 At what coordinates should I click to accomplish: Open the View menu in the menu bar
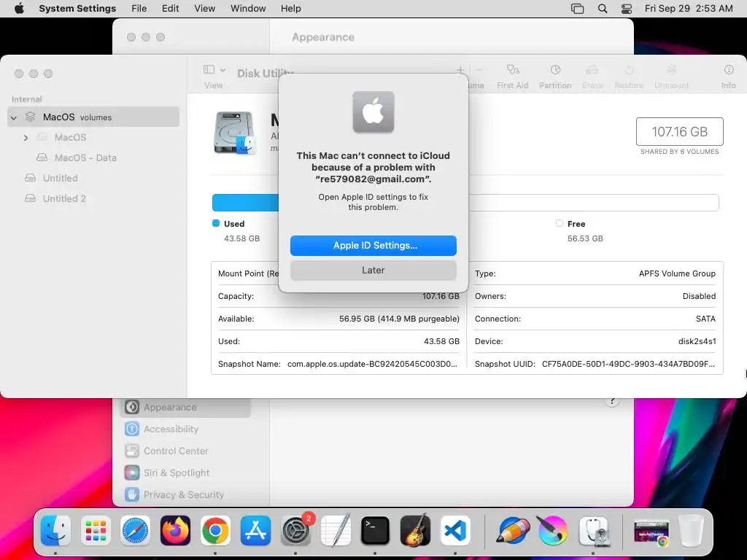coord(204,9)
